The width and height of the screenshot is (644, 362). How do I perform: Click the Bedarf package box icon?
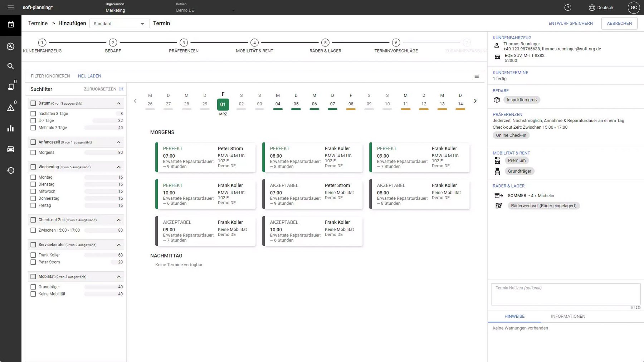click(497, 100)
